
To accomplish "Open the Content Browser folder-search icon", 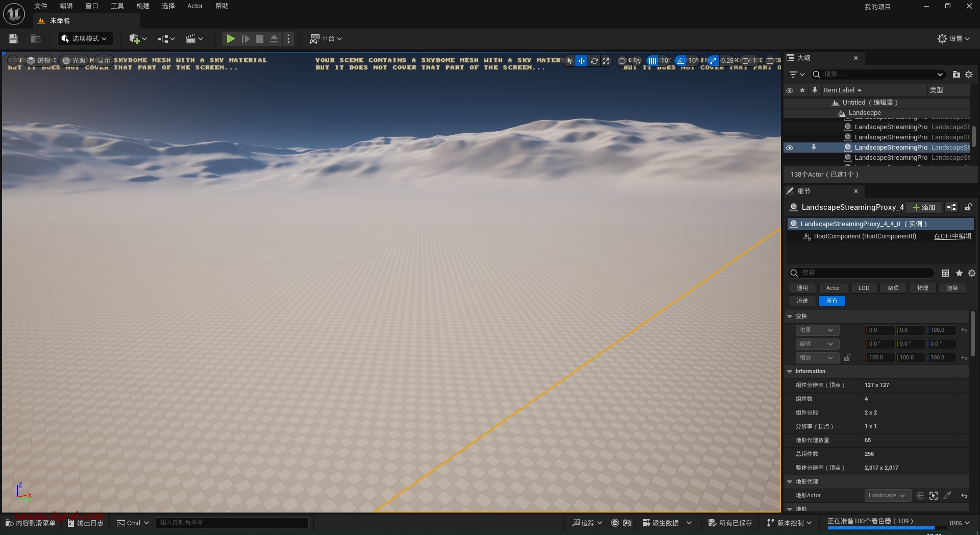I will click(x=35, y=39).
